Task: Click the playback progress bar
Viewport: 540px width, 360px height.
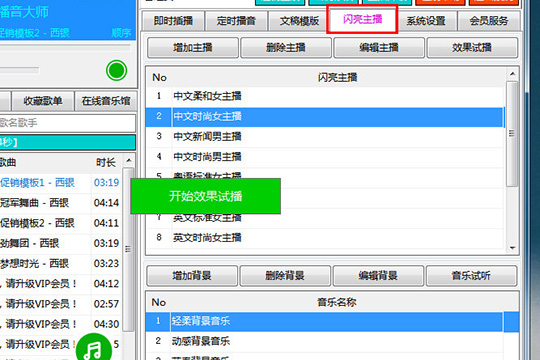Action: tap(65, 48)
